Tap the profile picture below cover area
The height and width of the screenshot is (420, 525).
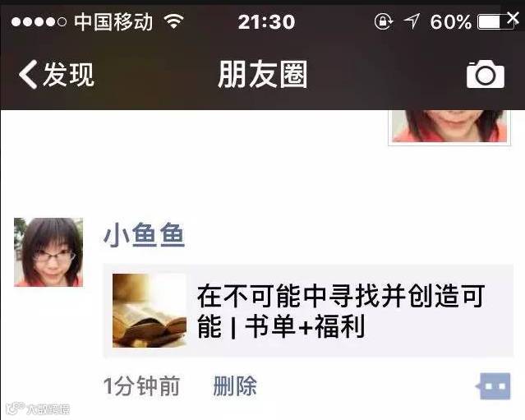coord(449,127)
